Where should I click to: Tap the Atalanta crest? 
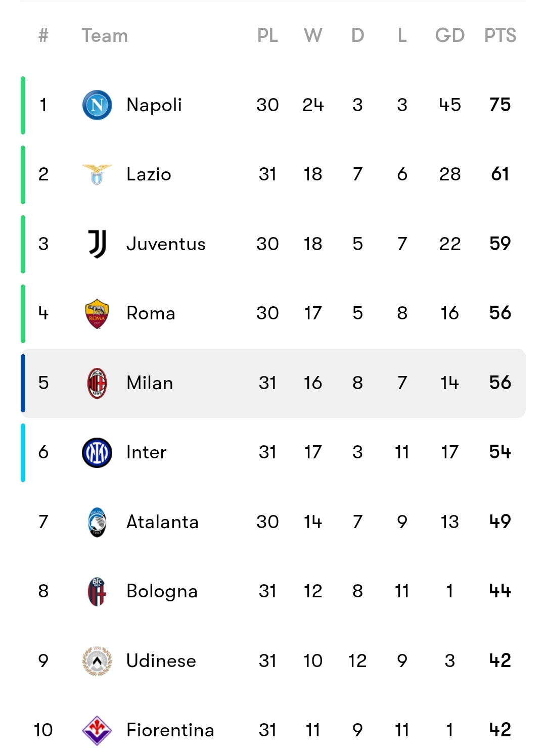pos(97,522)
